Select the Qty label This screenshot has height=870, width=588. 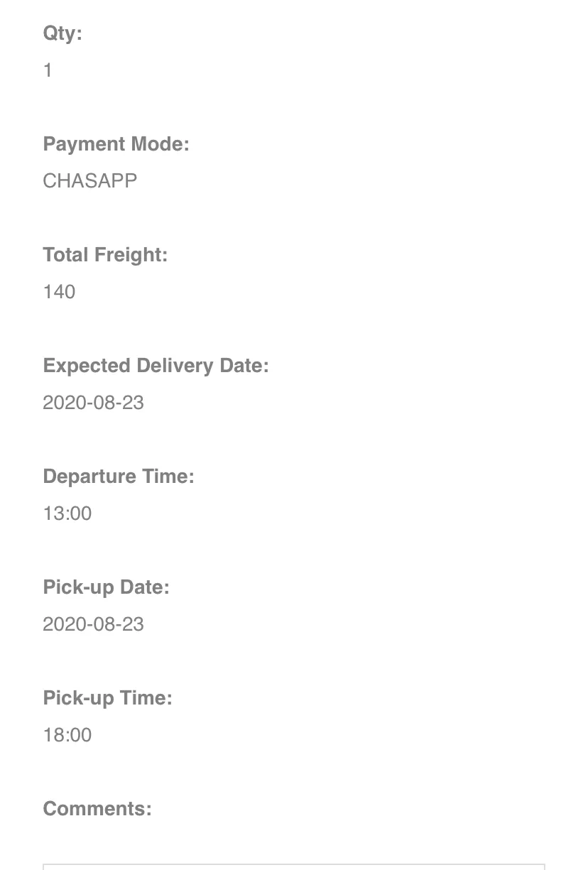62,33
